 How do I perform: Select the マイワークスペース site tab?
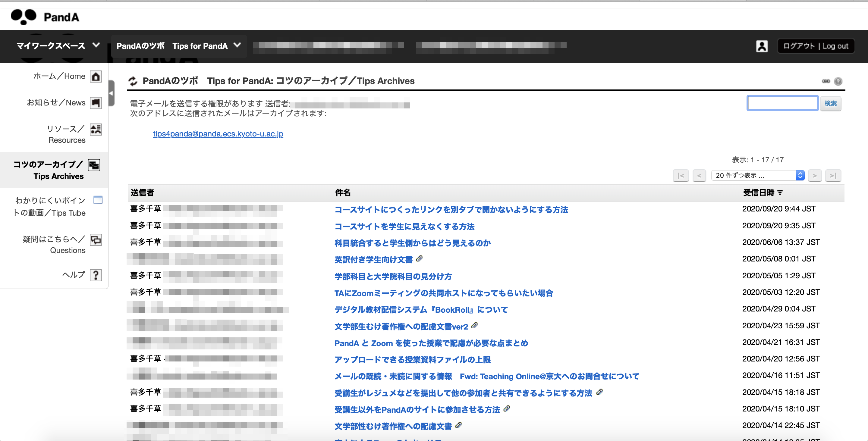coord(51,46)
